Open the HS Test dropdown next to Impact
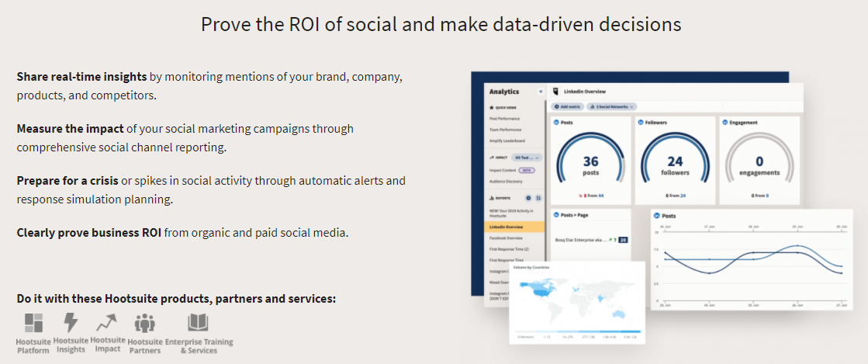Screen dimensions: 868x364 [527, 158]
